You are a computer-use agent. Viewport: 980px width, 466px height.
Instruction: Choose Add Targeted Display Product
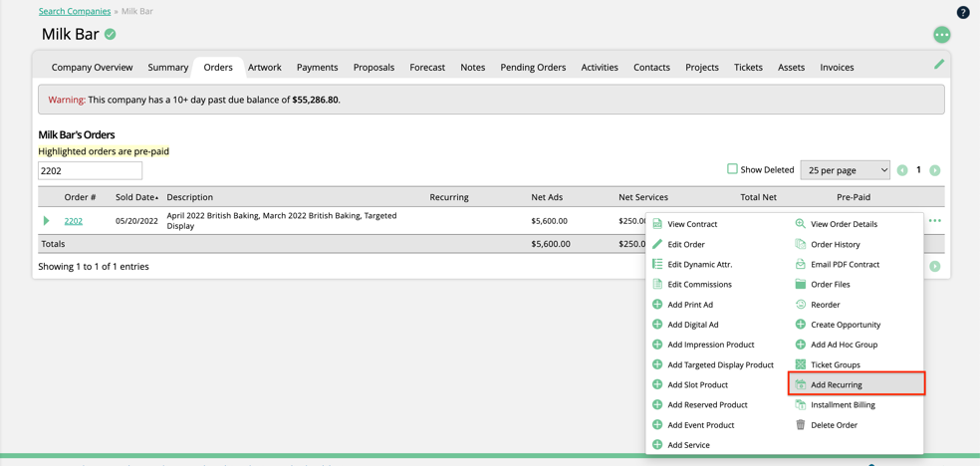721,364
